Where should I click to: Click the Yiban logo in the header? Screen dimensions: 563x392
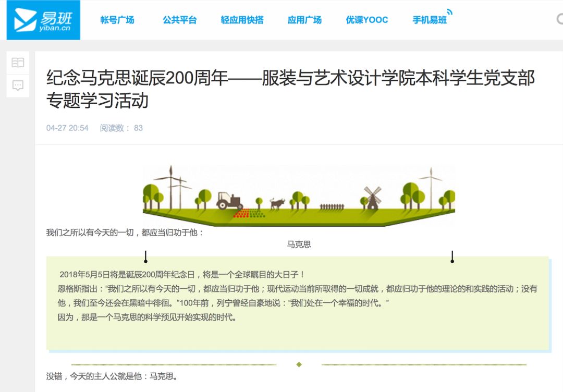tap(43, 20)
